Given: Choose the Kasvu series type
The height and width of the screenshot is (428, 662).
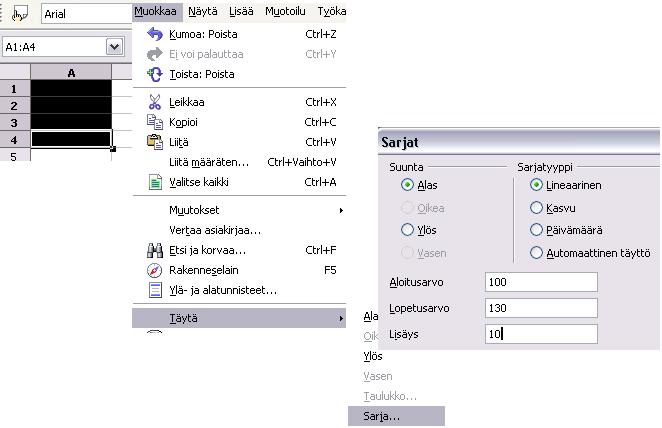Looking at the screenshot, I should (x=536, y=208).
